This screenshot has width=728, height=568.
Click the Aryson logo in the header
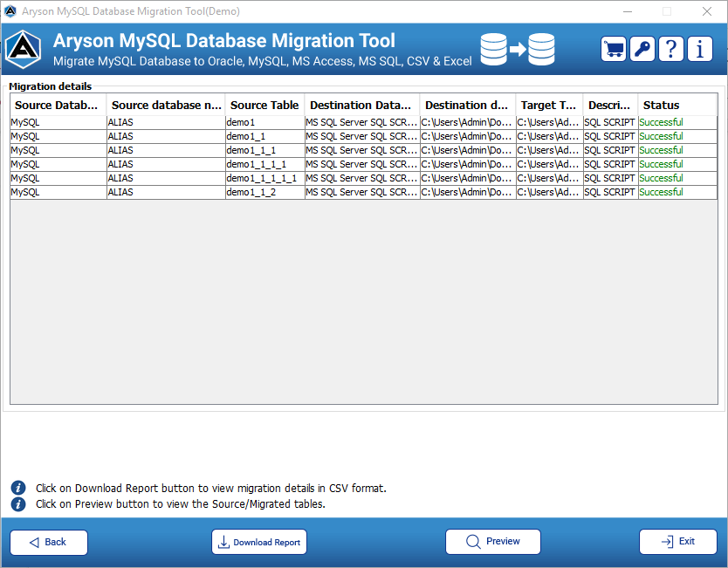pyautogui.click(x=24, y=49)
